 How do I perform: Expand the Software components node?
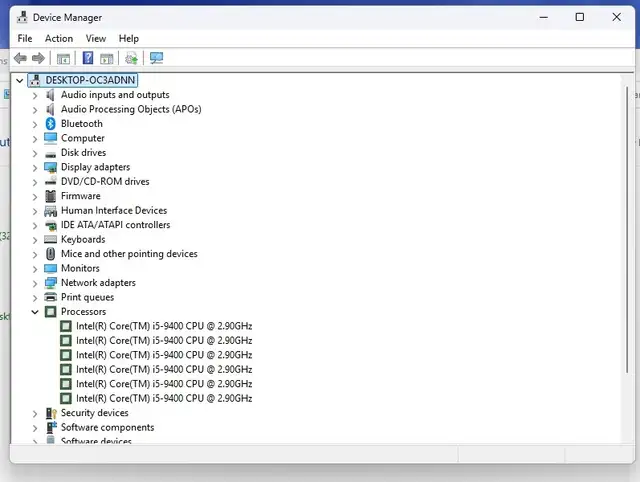point(35,428)
